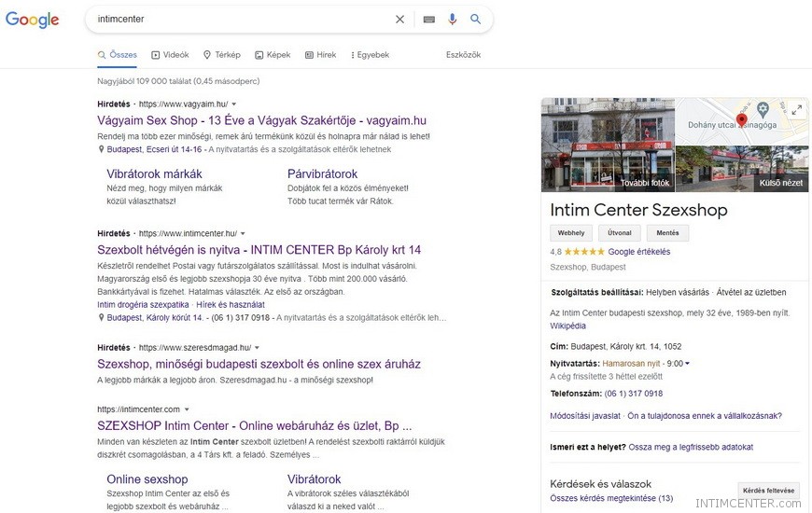Image resolution: width=812 pixels, height=513 pixels.
Task: Switch to Videók search tab
Action: 170,55
